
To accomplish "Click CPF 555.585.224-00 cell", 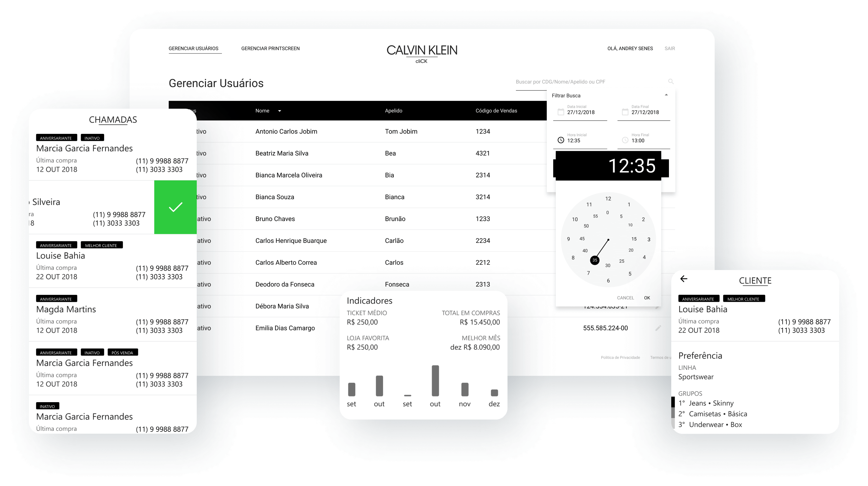I will pyautogui.click(x=605, y=328).
